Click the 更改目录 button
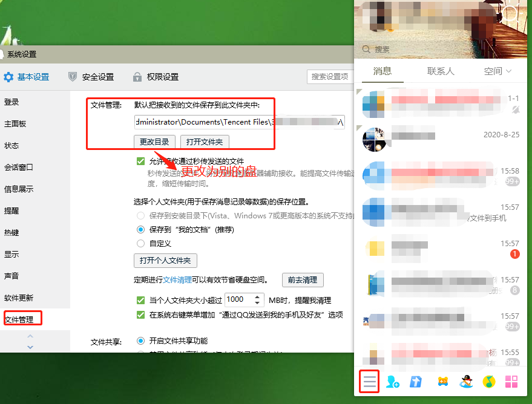The height and width of the screenshot is (404, 532). pyautogui.click(x=154, y=142)
